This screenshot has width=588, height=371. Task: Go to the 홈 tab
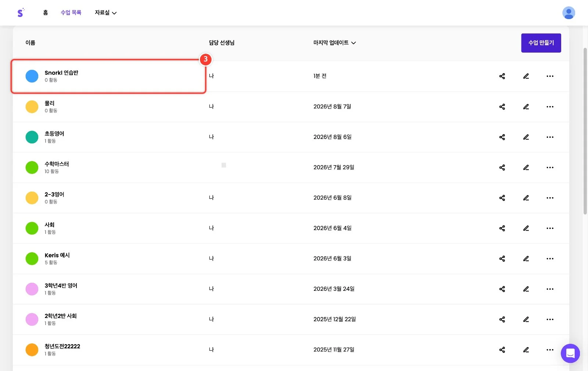46,13
